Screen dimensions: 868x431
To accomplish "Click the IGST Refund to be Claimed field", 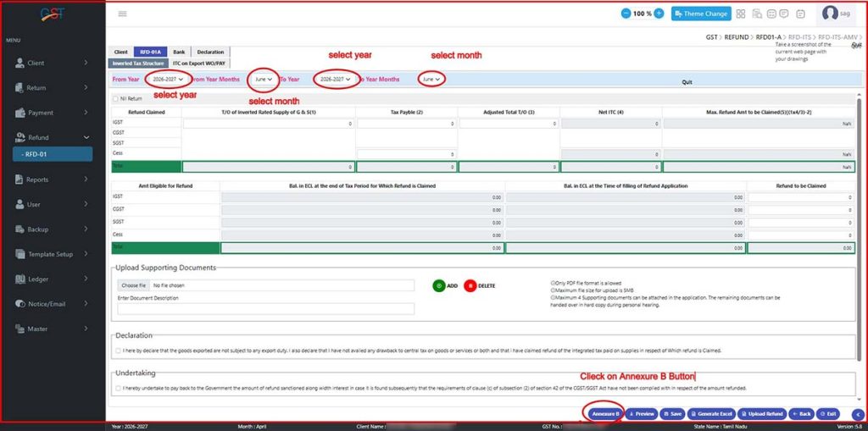I will click(x=800, y=197).
